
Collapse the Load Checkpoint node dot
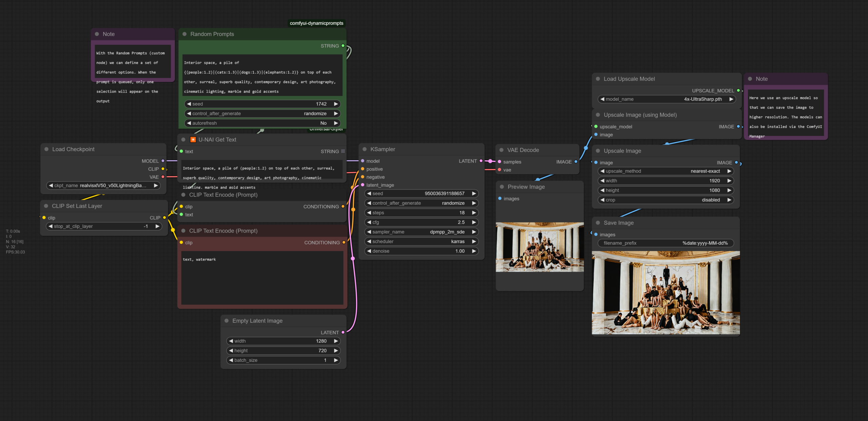[46, 149]
